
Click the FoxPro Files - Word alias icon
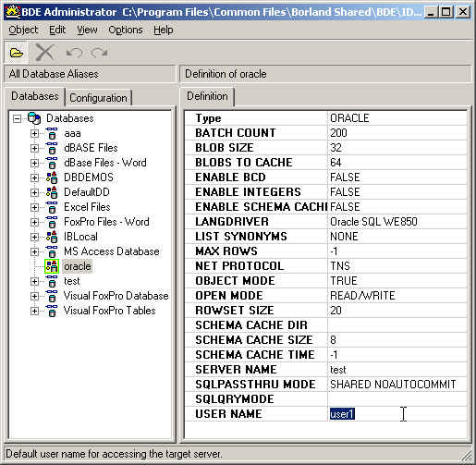(x=52, y=222)
